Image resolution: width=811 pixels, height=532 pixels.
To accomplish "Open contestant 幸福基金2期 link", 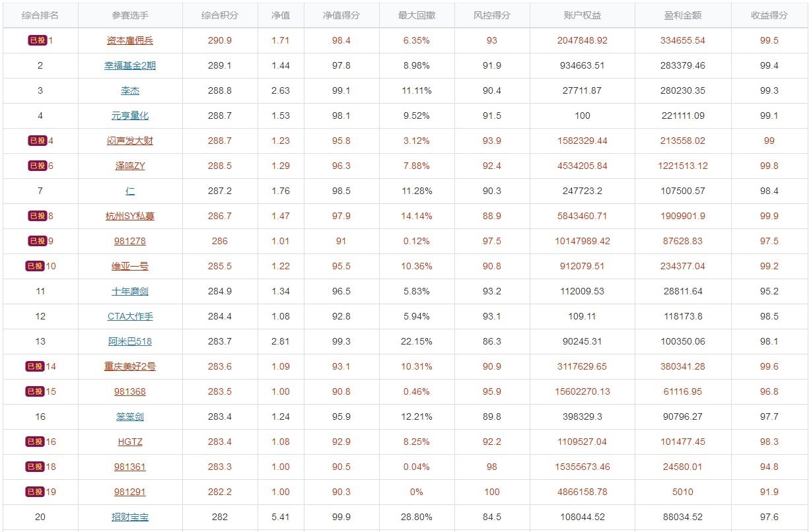I will pos(130,65).
